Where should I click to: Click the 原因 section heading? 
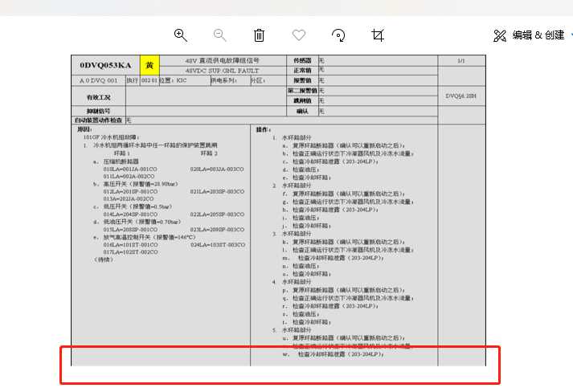pos(85,129)
